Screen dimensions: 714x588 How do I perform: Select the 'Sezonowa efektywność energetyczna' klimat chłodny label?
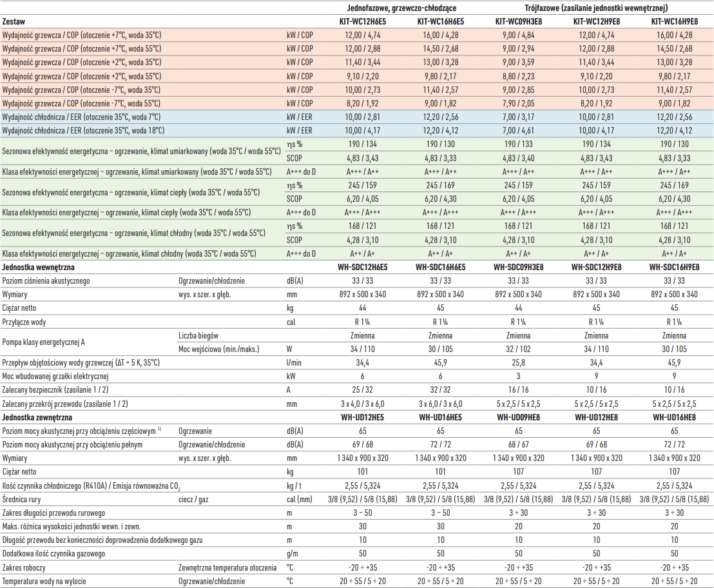tap(133, 233)
